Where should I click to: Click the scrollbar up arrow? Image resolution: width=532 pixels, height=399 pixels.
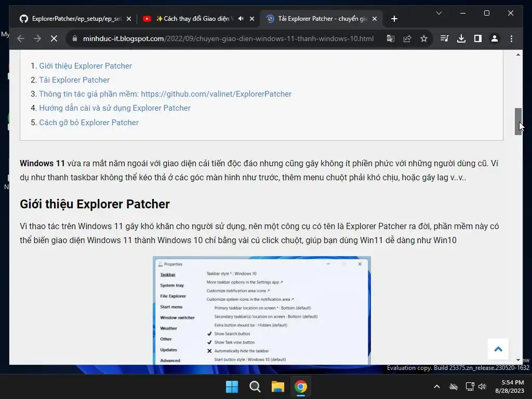tap(518, 55)
